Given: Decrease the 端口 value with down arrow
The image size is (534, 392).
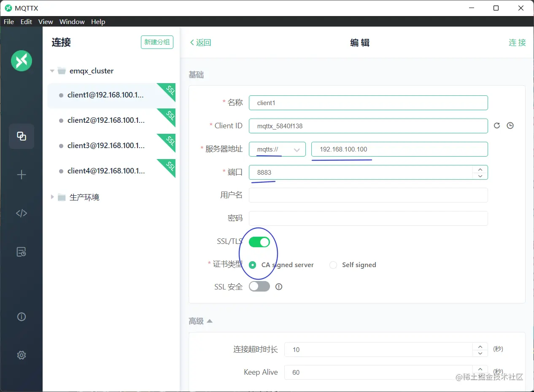Looking at the screenshot, I should pos(480,176).
